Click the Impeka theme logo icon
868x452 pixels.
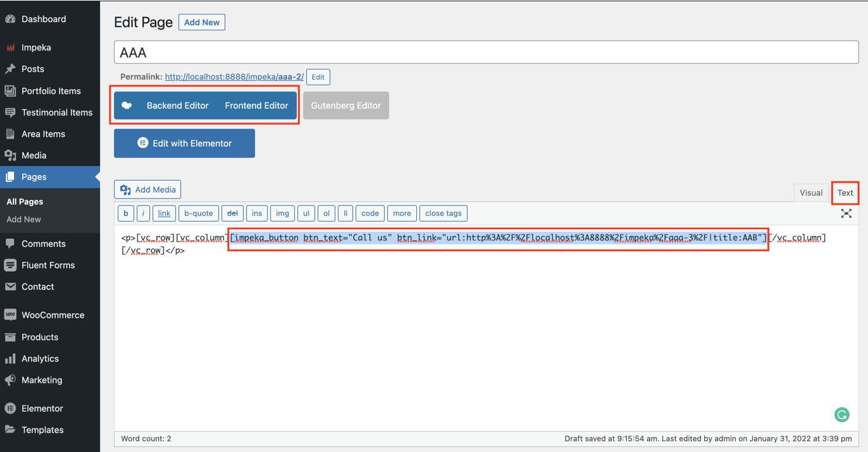(10, 47)
